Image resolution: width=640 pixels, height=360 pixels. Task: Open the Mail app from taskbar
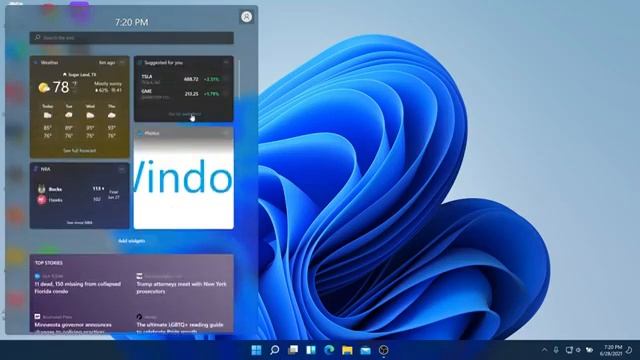pyautogui.click(x=365, y=350)
